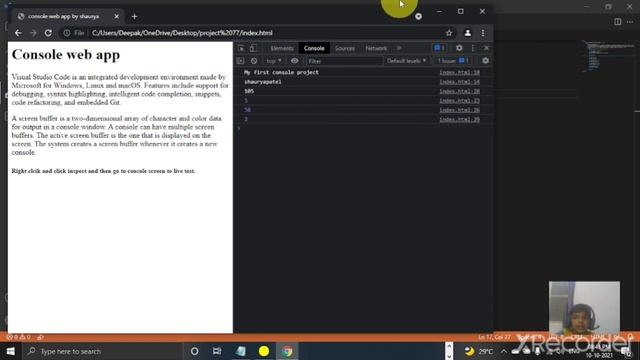Click 'Ln 17, Col 27' in VS Code status bar
Screen dimensions: 640x360
[494, 337]
